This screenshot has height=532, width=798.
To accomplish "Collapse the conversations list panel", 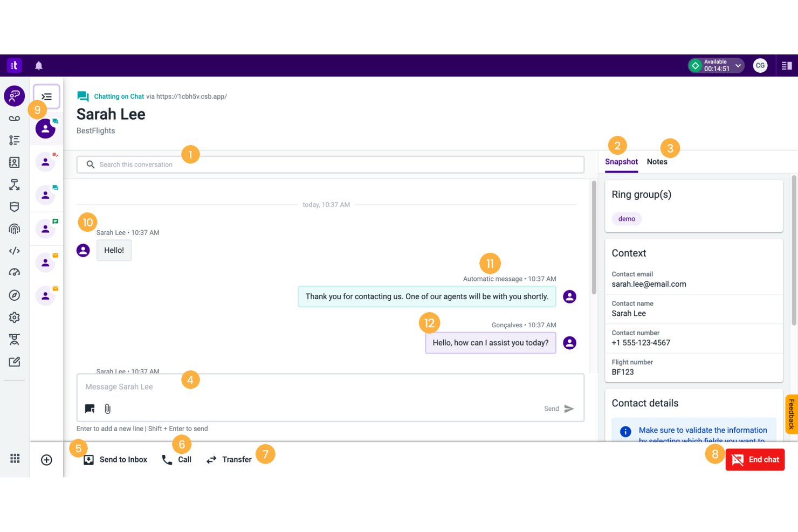I will point(47,97).
